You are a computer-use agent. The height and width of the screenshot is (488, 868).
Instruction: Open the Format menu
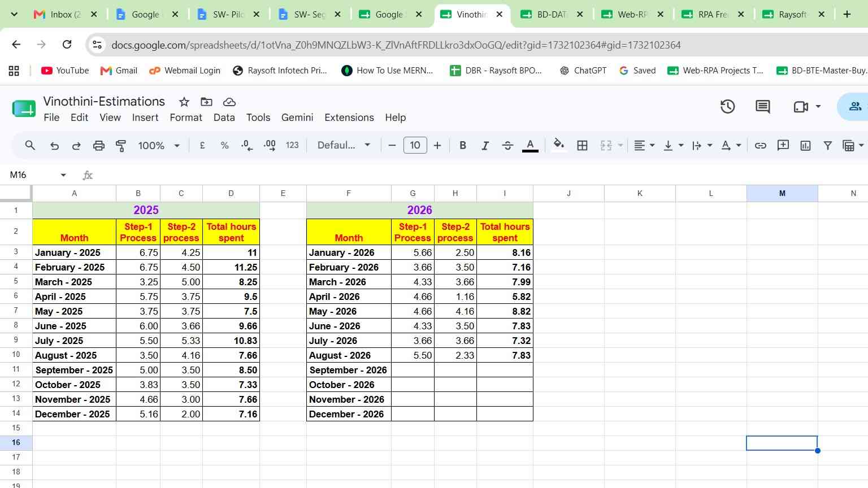click(x=186, y=117)
